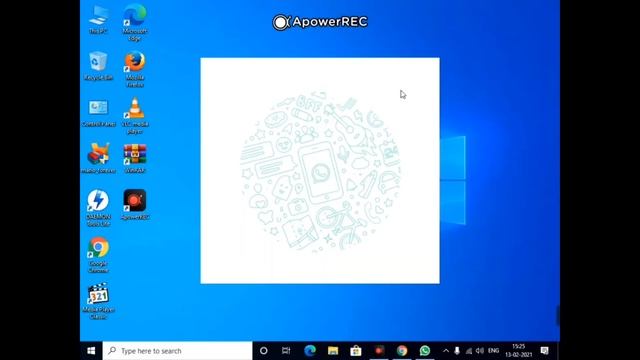Open the Recycle Bin desktop icon
Viewport: 640px width, 360px height.
(98, 66)
